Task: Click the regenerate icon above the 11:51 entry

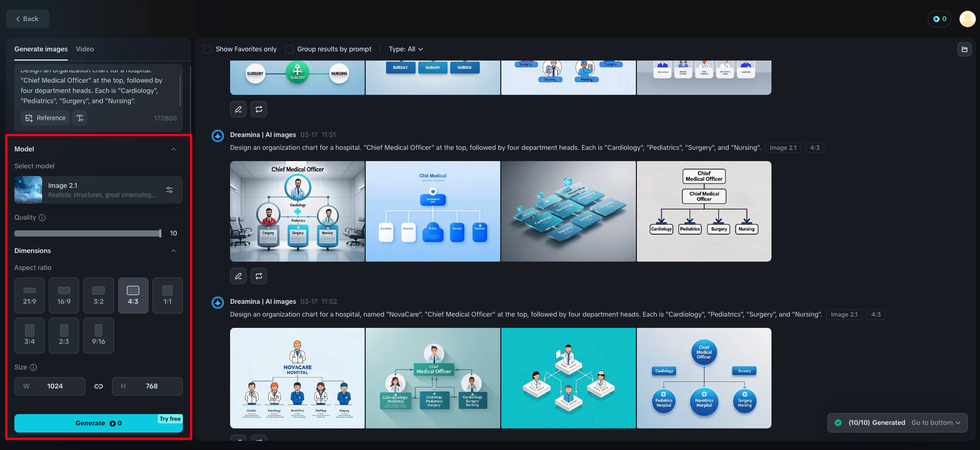Action: coord(259,109)
